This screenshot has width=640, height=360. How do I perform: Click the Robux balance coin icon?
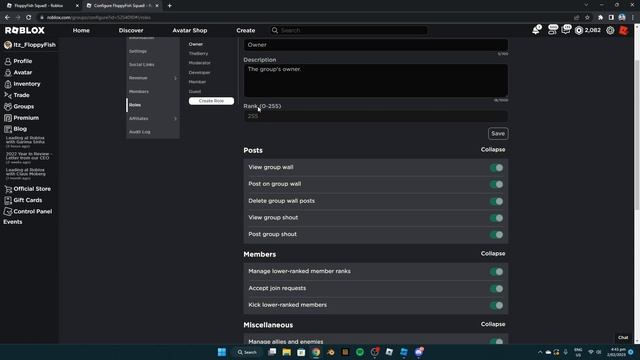[579, 31]
